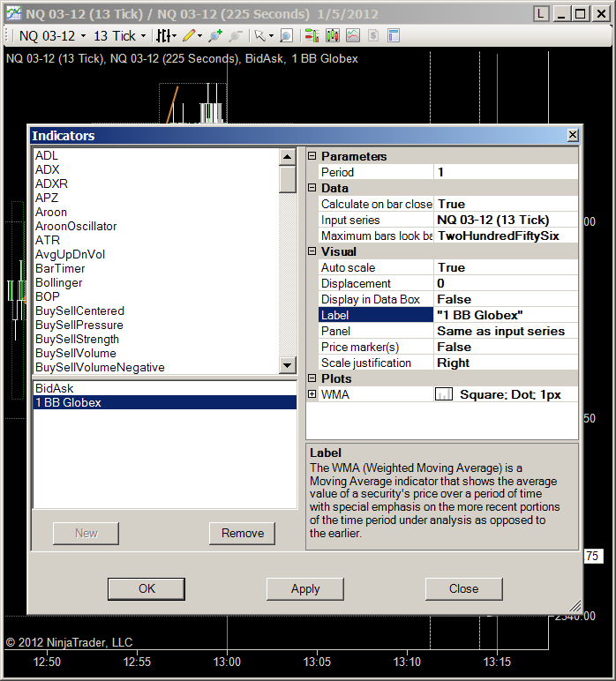Click the zoom out magnifier icon
This screenshot has width=616, height=681.
click(x=235, y=35)
